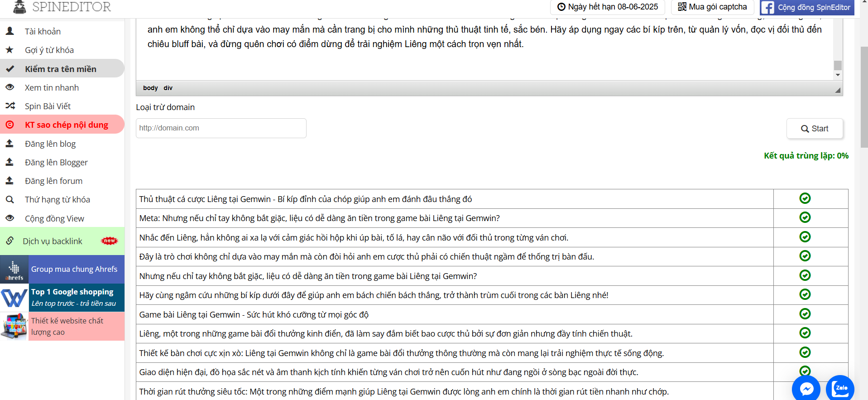Click eye icon next to Xem tin nhanh

point(10,87)
